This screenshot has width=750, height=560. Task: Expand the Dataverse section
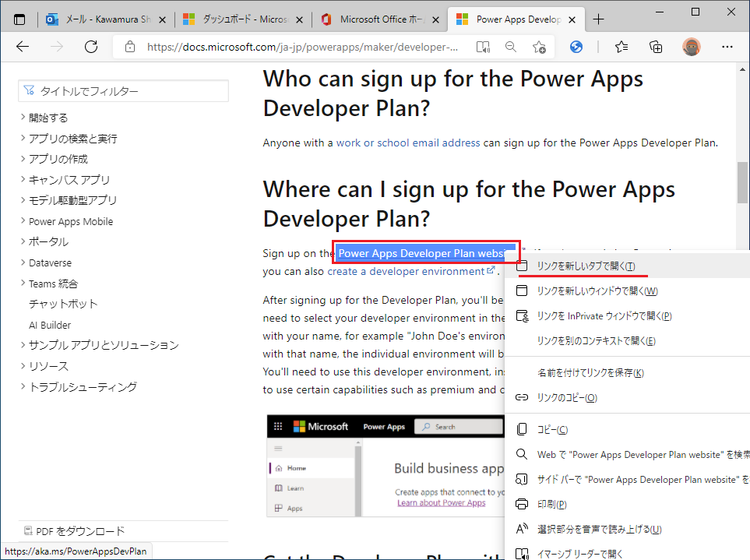pyautogui.click(x=46, y=262)
